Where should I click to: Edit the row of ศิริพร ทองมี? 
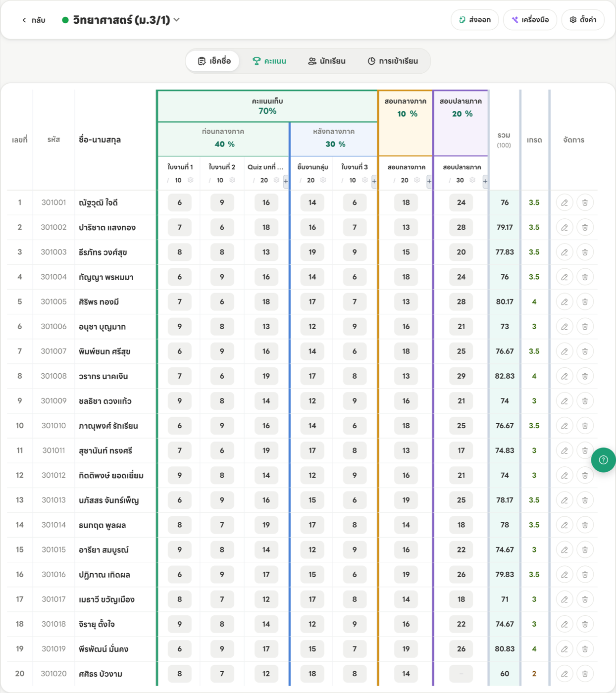(565, 301)
